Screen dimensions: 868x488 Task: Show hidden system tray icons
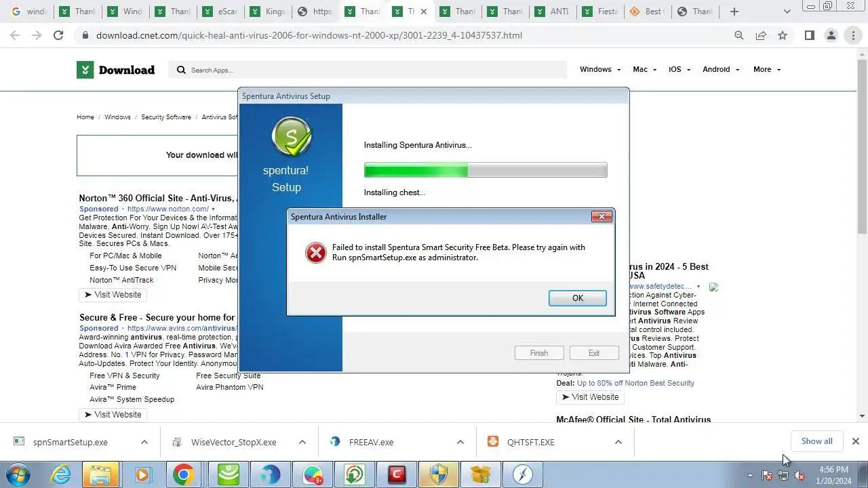coord(750,475)
